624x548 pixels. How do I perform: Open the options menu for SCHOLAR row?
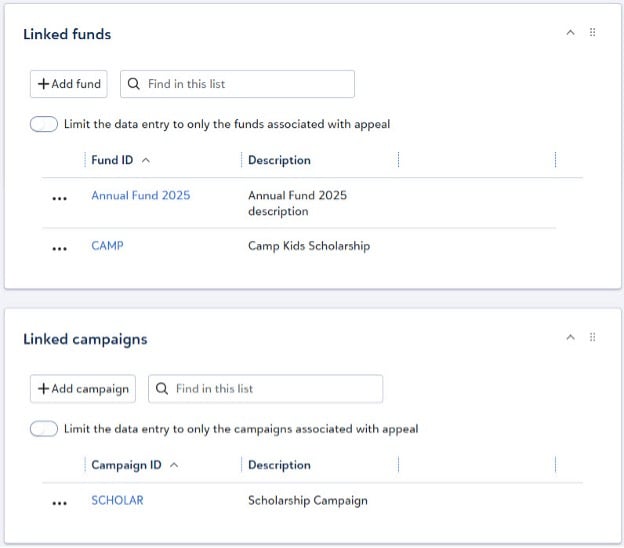60,503
